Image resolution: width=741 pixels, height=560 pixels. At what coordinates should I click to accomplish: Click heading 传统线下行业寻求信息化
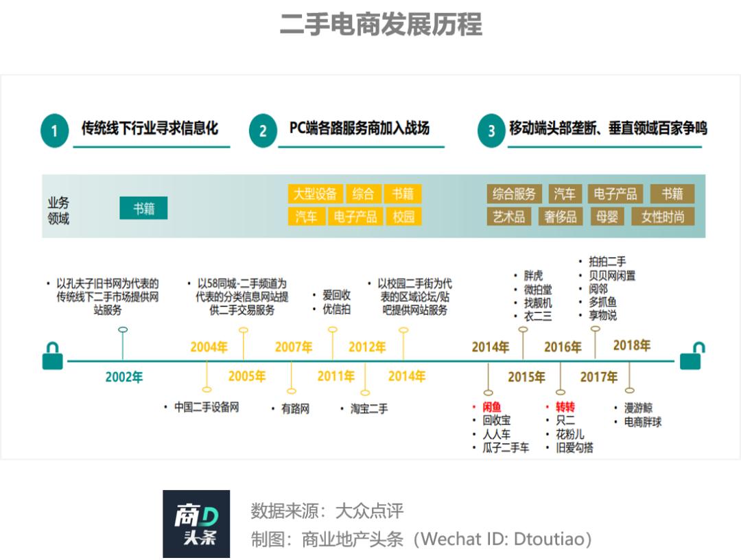[x=150, y=128]
